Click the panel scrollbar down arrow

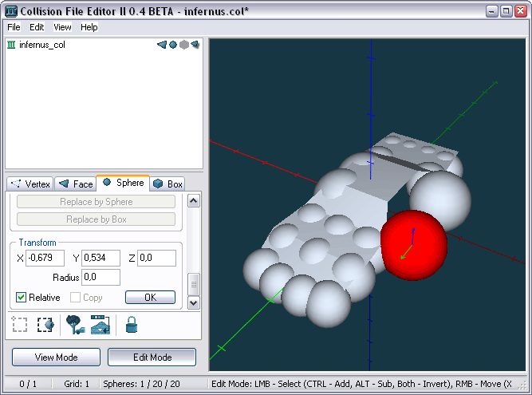194,302
